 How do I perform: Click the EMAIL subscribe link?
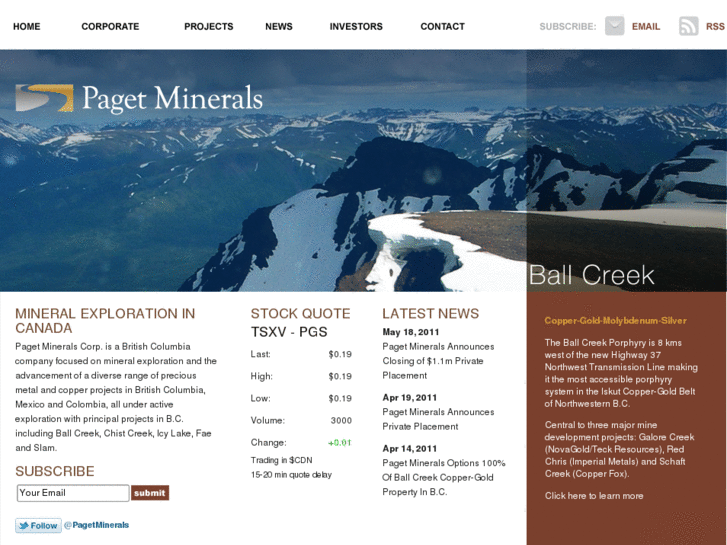pyautogui.click(x=646, y=26)
